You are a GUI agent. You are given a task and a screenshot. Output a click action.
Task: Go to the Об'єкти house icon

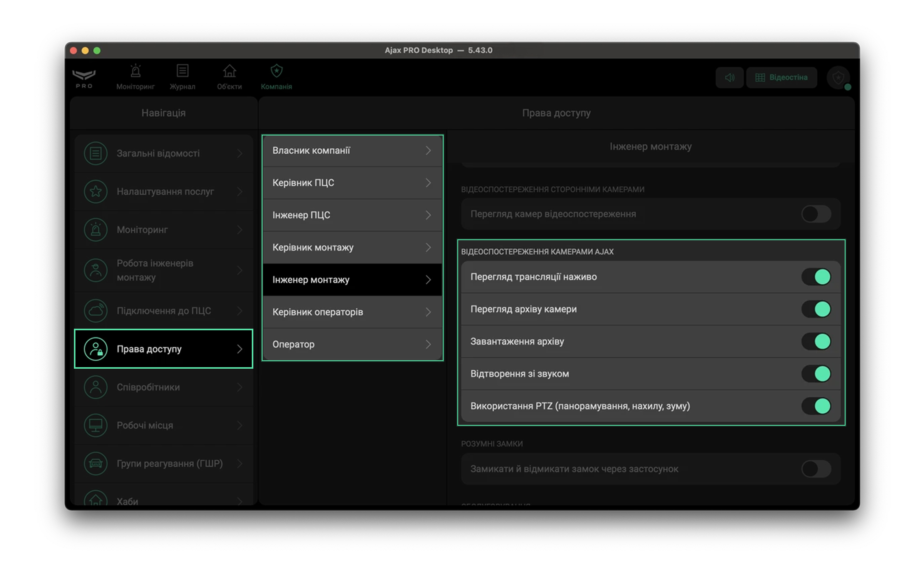pos(229,71)
